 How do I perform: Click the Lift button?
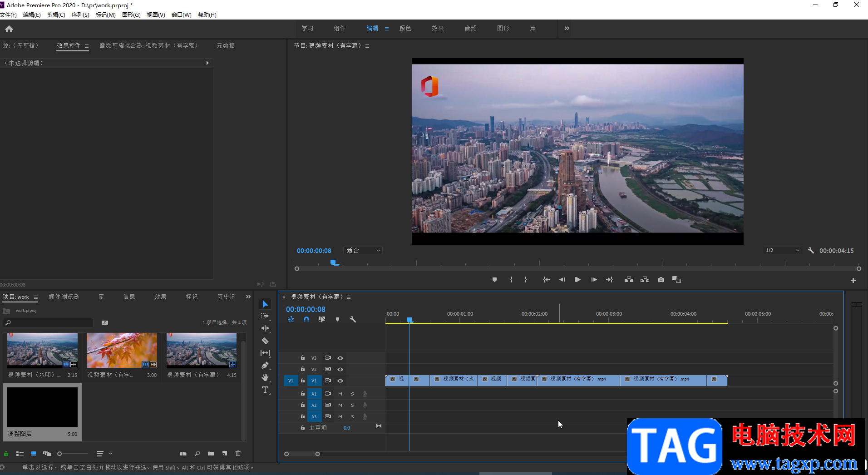[x=629, y=280]
